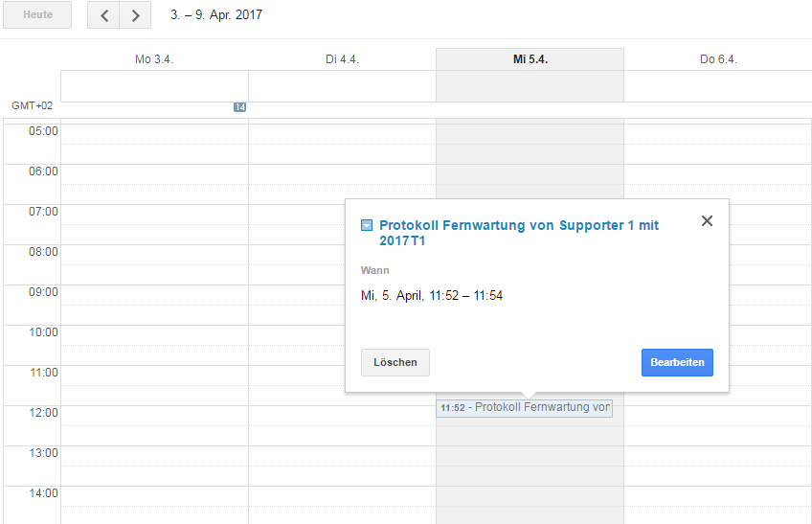Open the calendar dropdown icon beside event title

(367, 225)
